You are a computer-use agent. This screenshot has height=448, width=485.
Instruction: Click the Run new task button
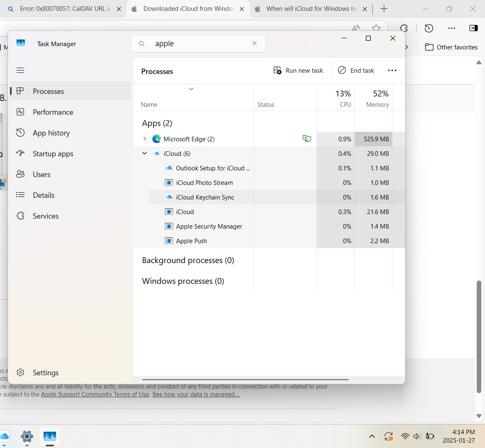(x=298, y=71)
